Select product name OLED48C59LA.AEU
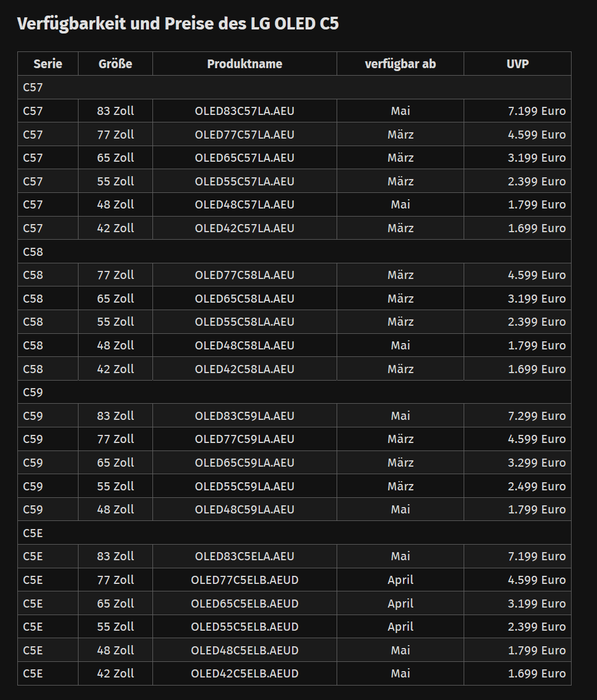Screen dimensions: 597x700 245,509
